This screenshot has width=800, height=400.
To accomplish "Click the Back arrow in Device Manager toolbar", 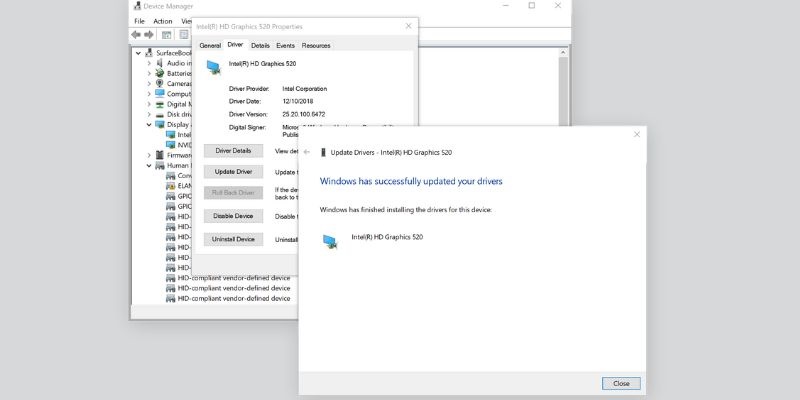I will click(136, 35).
